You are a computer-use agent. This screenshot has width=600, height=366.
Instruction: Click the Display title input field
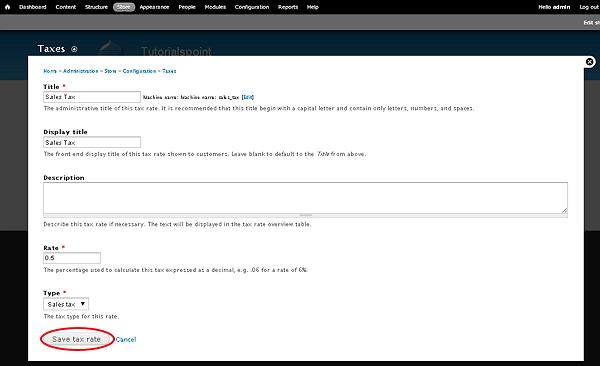92,142
